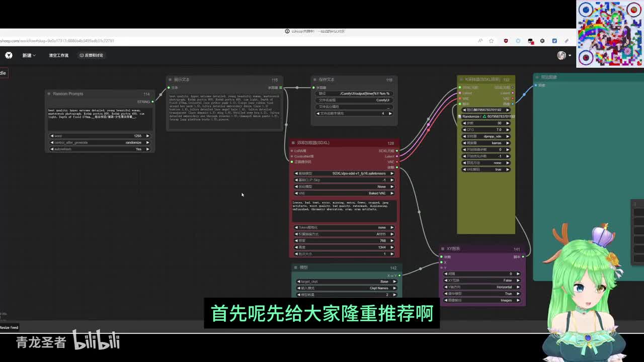Click the X or Y output port on node 142

[x=399, y=276]
